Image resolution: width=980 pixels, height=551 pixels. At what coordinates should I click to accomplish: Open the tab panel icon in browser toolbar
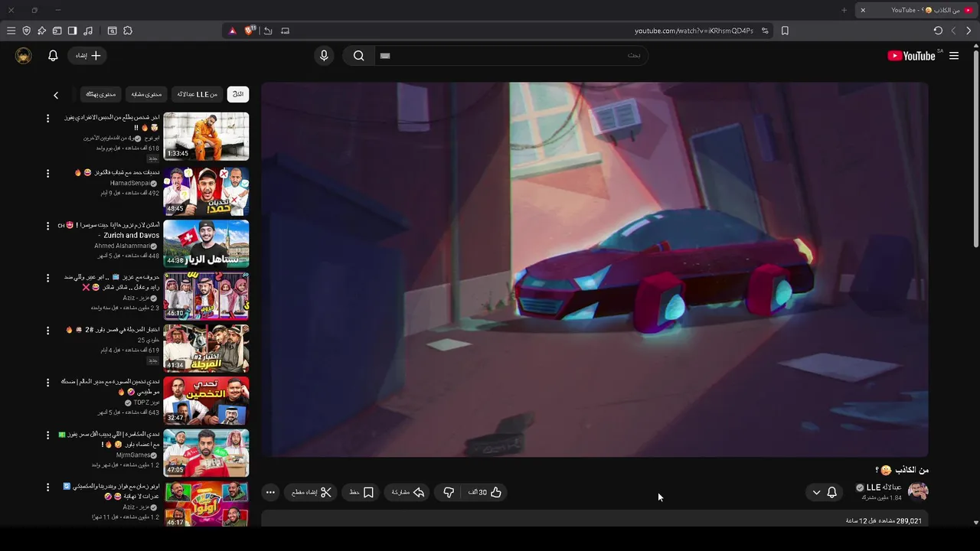[57, 31]
